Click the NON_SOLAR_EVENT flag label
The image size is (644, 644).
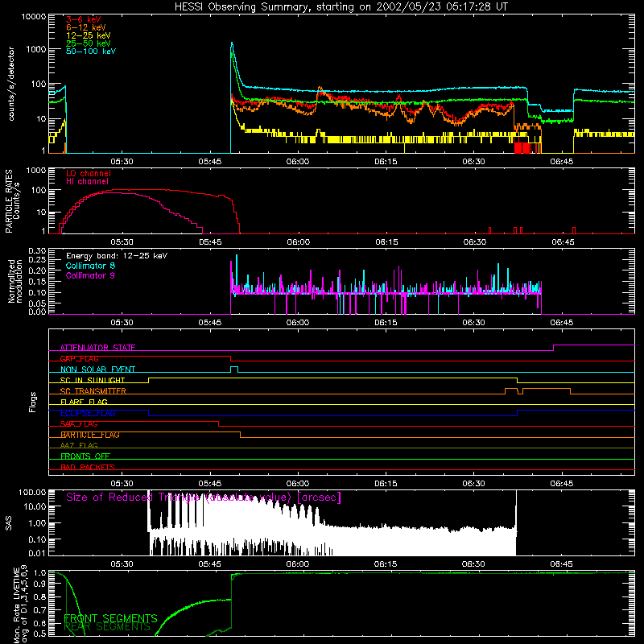click(x=97, y=369)
